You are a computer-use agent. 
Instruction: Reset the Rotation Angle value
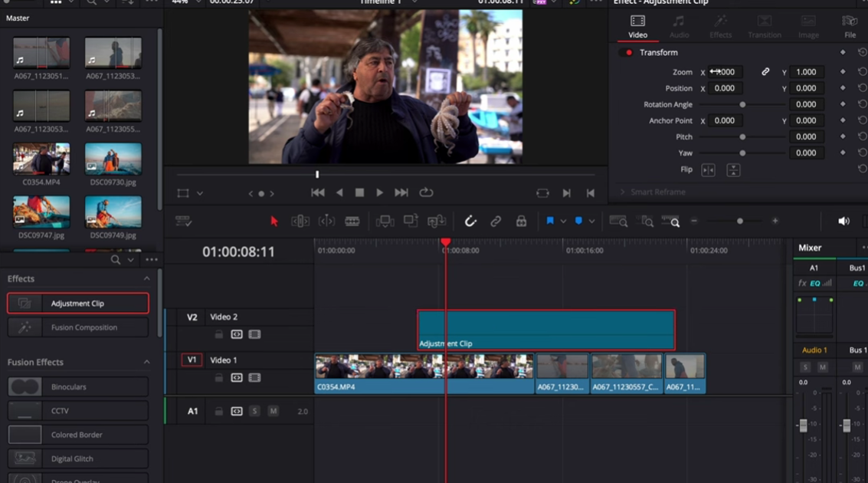pyautogui.click(x=862, y=104)
